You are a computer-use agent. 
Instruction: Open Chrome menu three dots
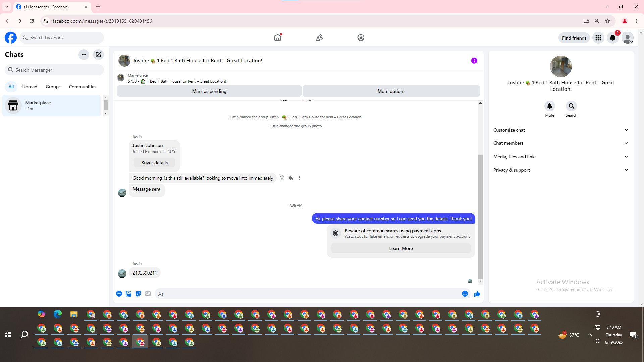[x=637, y=21]
